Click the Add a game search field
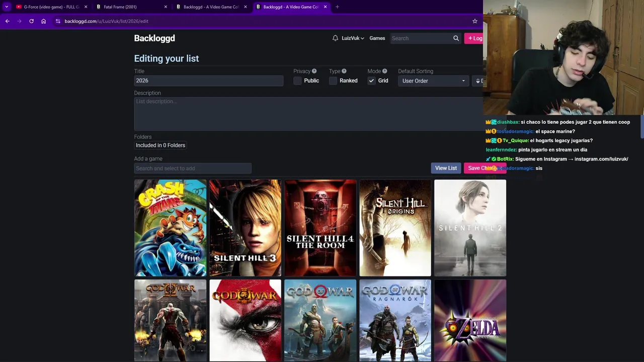This screenshot has height=362, width=644. [x=193, y=168]
